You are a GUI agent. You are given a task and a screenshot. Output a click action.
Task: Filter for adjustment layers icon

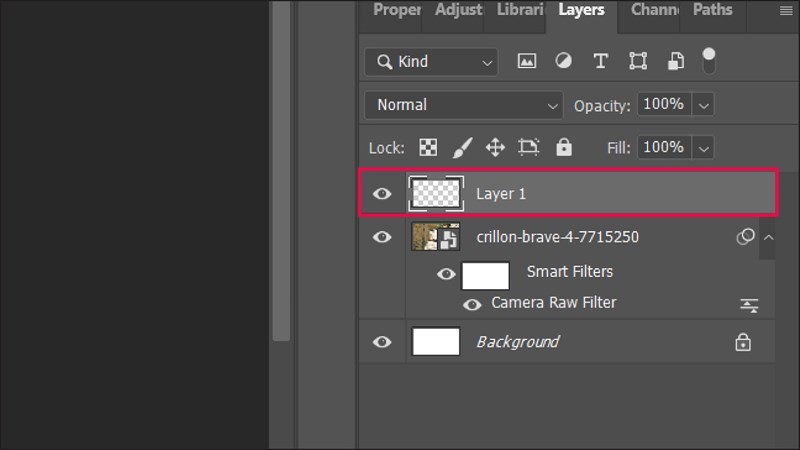[563, 61]
